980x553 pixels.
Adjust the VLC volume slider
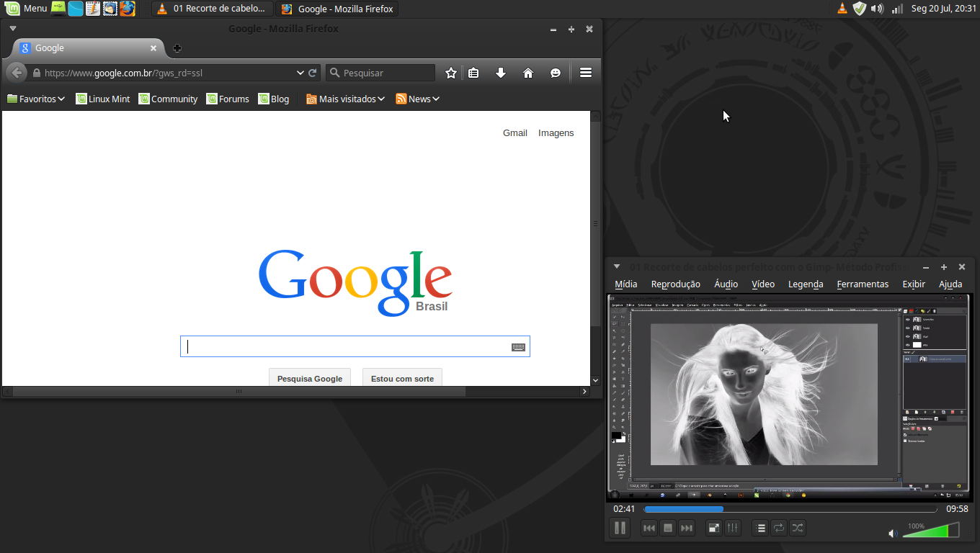(932, 530)
